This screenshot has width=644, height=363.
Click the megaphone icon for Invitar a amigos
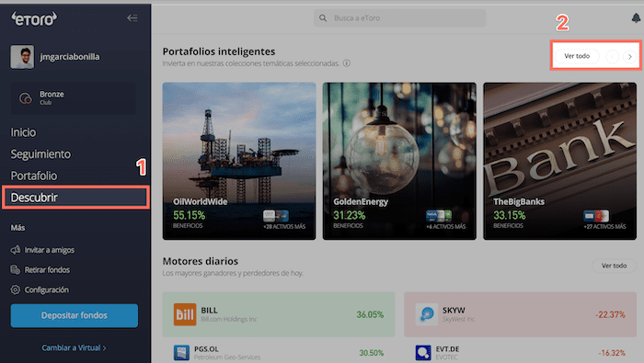click(x=16, y=250)
